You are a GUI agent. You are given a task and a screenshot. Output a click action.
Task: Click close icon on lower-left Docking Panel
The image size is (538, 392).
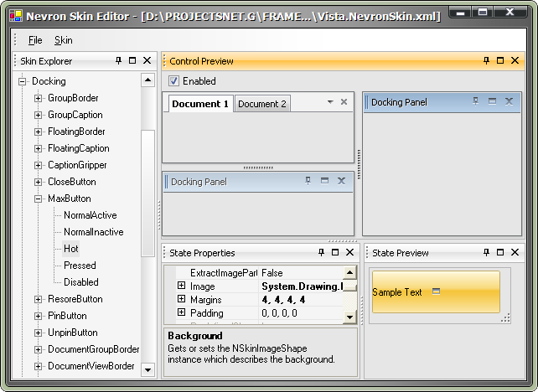coord(341,181)
